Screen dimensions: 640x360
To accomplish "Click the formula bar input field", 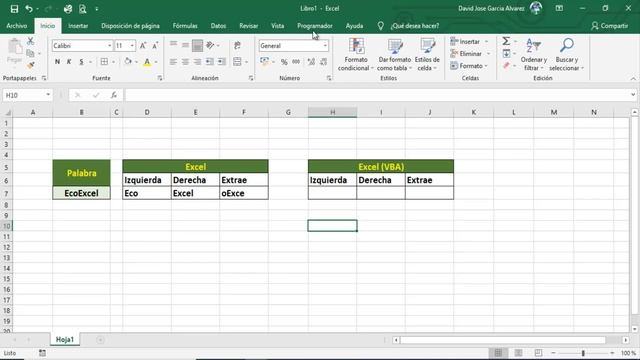I will pos(377,95).
